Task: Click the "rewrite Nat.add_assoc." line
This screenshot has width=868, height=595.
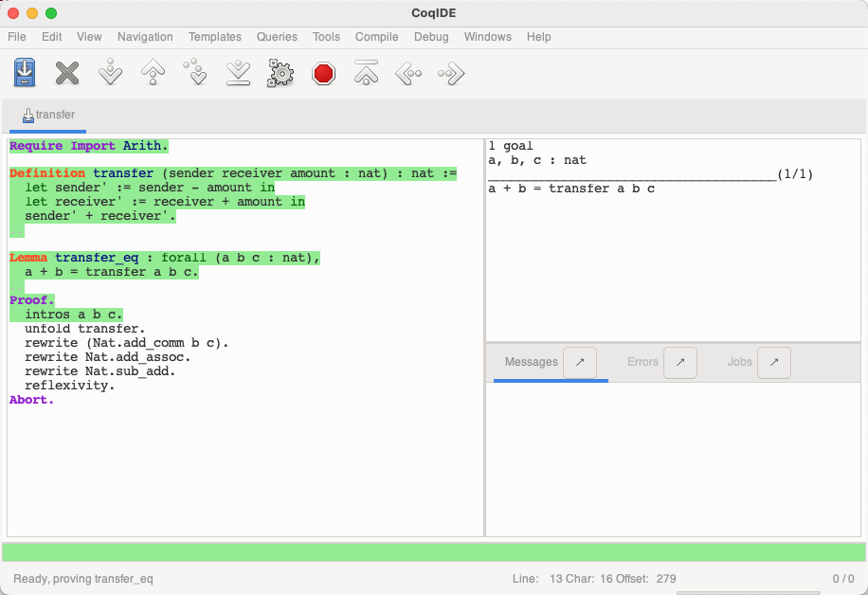Action: 107,357
